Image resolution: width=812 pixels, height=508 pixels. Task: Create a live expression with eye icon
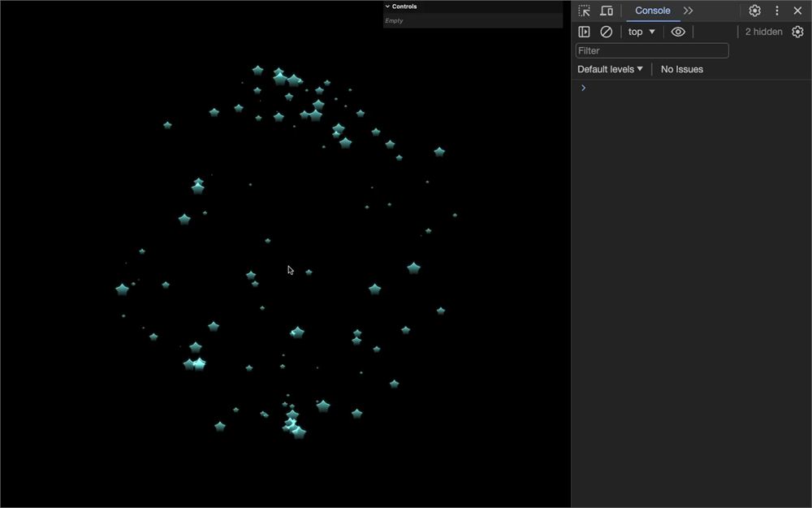pyautogui.click(x=678, y=32)
